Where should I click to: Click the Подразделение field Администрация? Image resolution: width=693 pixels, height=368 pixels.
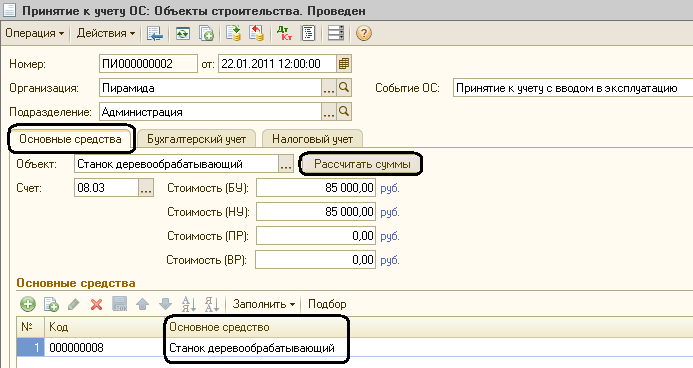(x=210, y=112)
